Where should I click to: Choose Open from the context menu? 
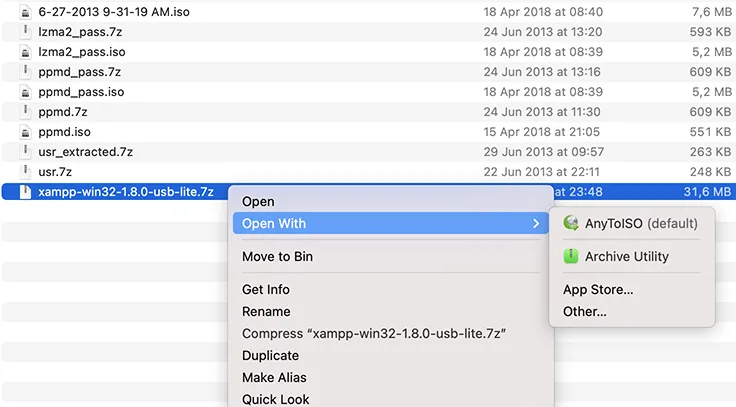(258, 202)
